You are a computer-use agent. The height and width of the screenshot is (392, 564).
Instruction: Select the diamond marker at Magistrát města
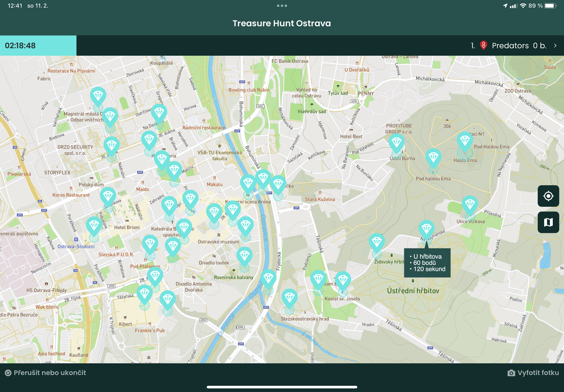[x=110, y=117]
